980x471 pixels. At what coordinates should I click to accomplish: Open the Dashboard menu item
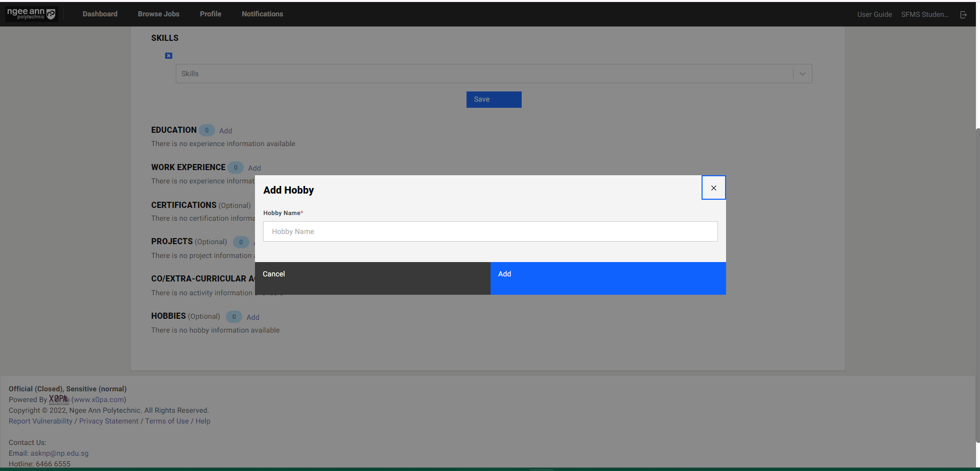point(100,14)
